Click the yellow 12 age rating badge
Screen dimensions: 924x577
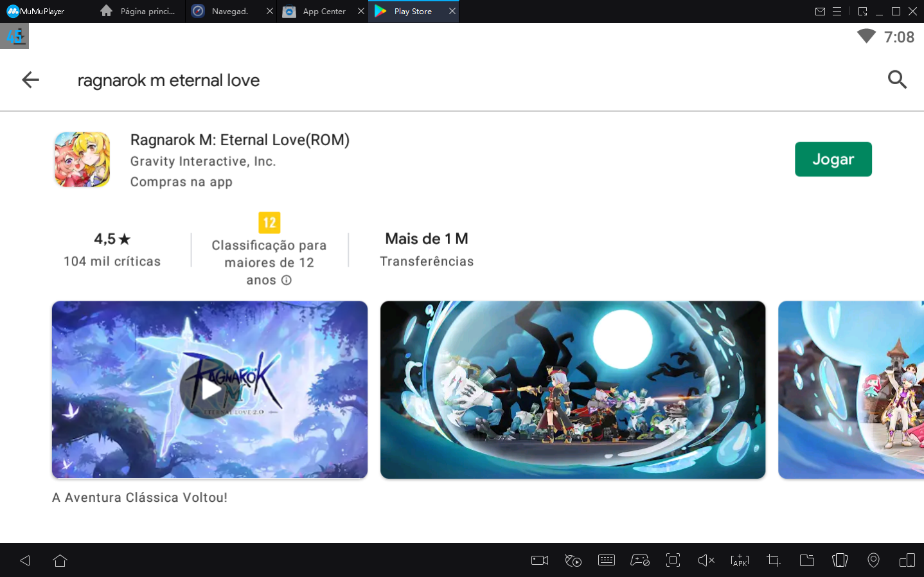pyautogui.click(x=269, y=222)
